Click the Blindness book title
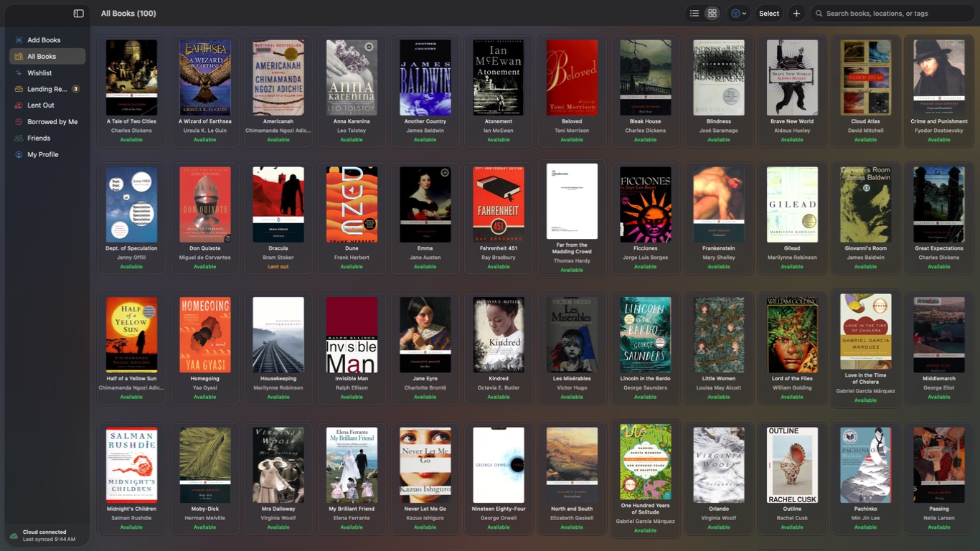The width and height of the screenshot is (980, 551). (x=719, y=121)
